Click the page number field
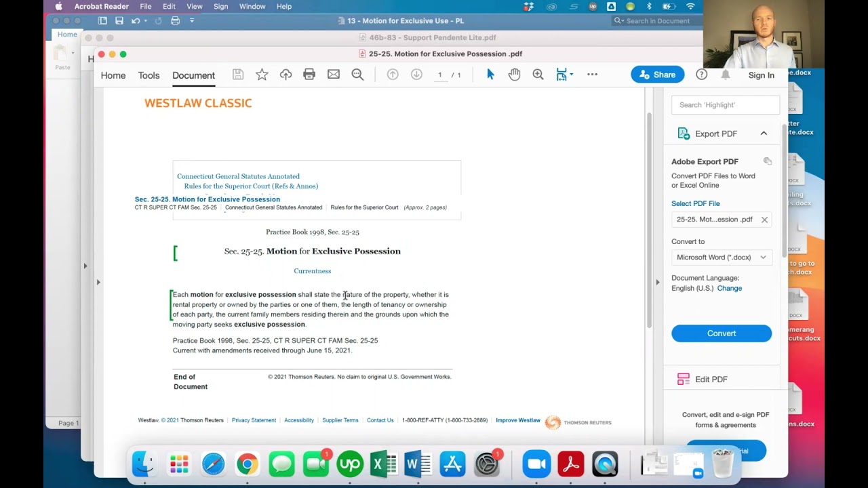The width and height of the screenshot is (868, 488). pyautogui.click(x=439, y=75)
